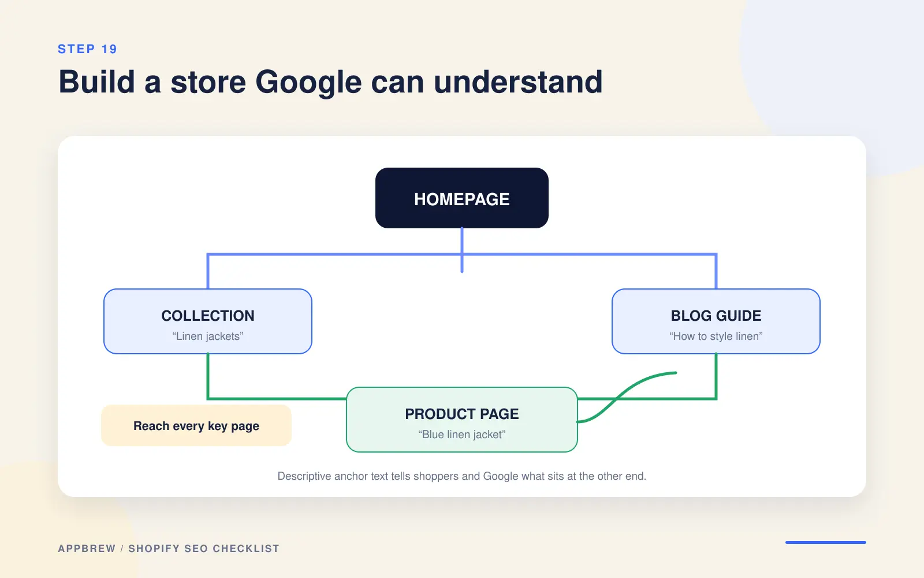Click the PRODUCT PAGE "Blue linen jacket" box

462,420
